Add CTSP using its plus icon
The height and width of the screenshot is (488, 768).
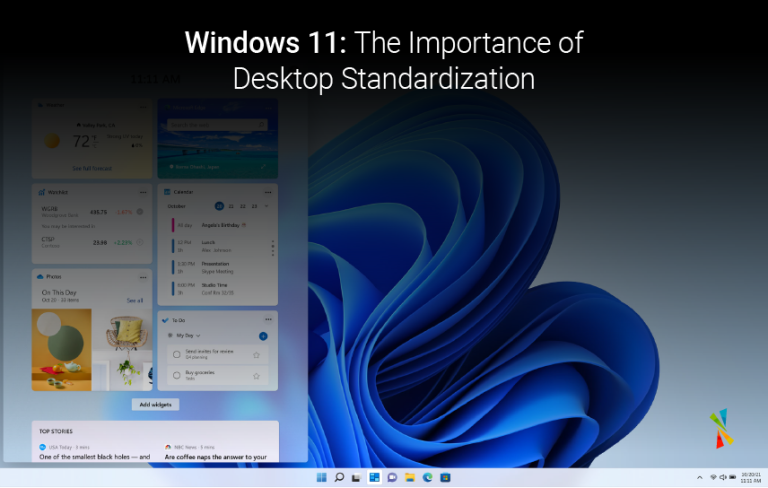(140, 242)
